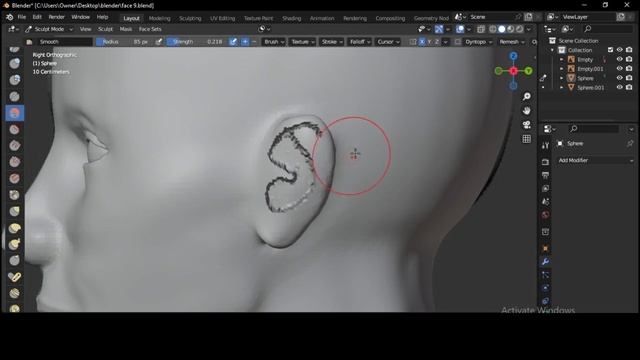The width and height of the screenshot is (640, 360).
Task: Pin the Sphere properties panel
Action: point(630,144)
